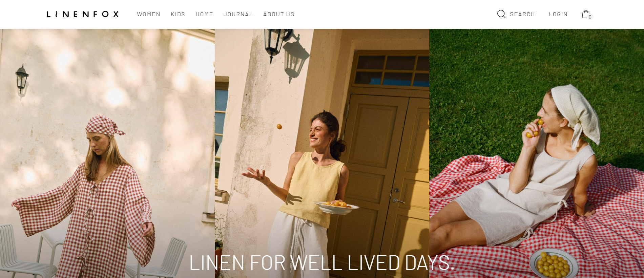Click the wall lantern in the left photo

tap(22, 80)
